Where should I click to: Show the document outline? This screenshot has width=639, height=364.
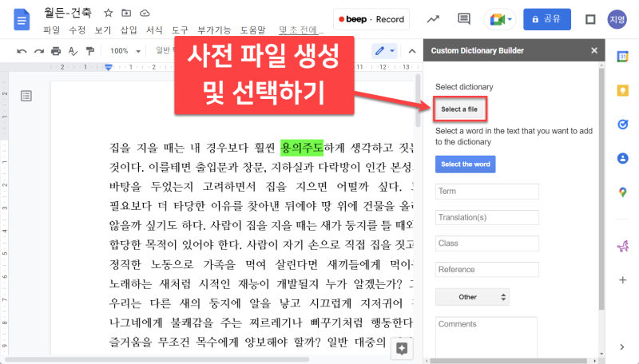click(26, 96)
